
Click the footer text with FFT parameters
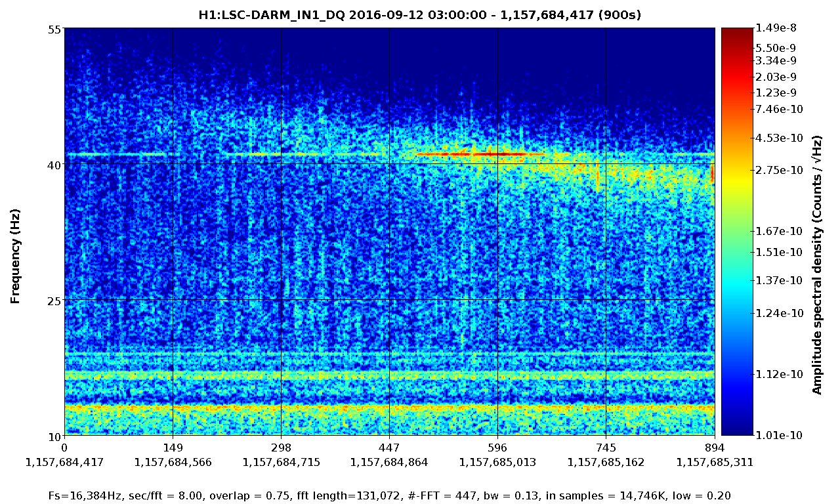pyautogui.click(x=390, y=495)
